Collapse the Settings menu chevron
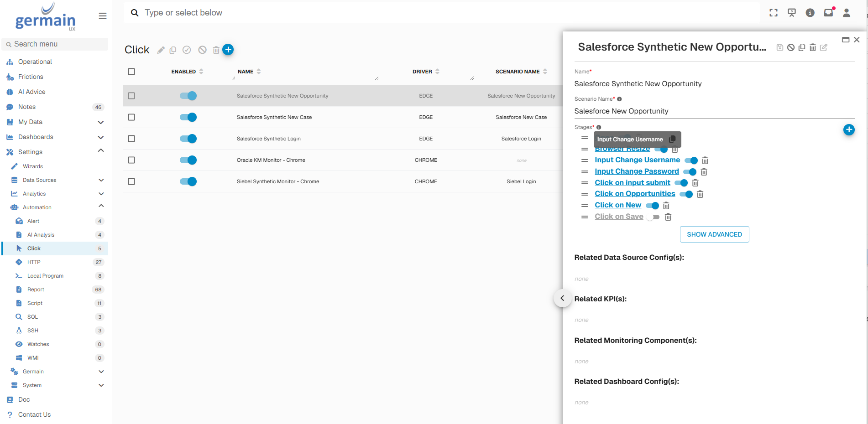 click(x=101, y=150)
